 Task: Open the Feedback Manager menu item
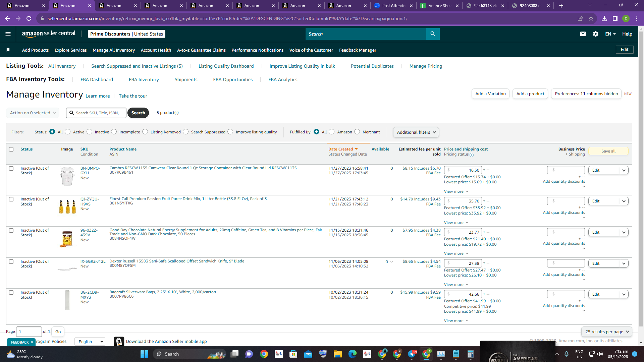point(358,50)
